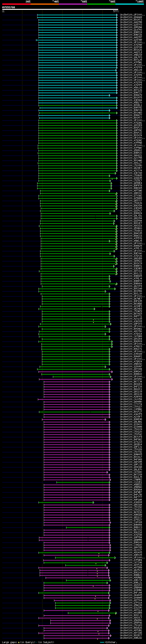This screenshot has width=146, height=644.
Task: Select hit label UniRef100_B9SIA9
Action: coord(131,289)
